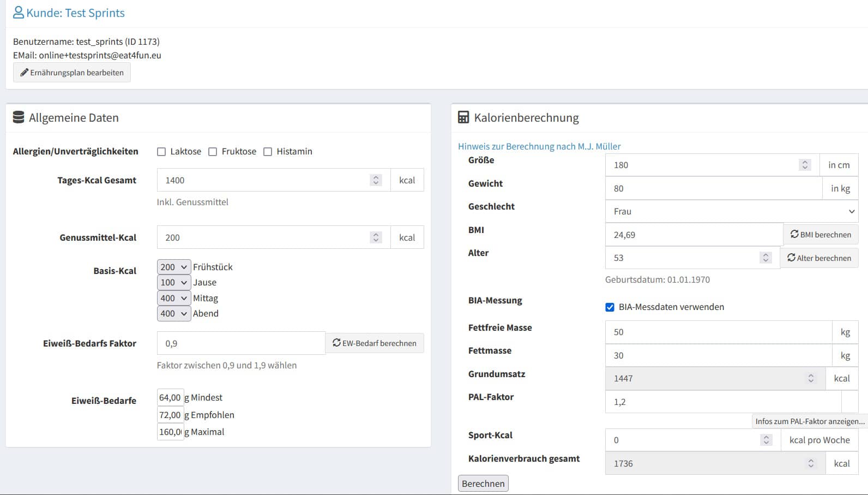Viewport: 868px width, 495px height.
Task: Uncheck BIA-Messdaten verwenden
Action: coord(610,307)
